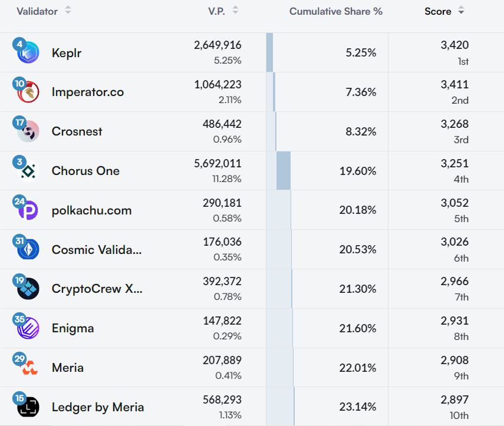This screenshot has height=426, width=504.
Task: Open the CryptoCrew validator logo
Action: coord(28,289)
